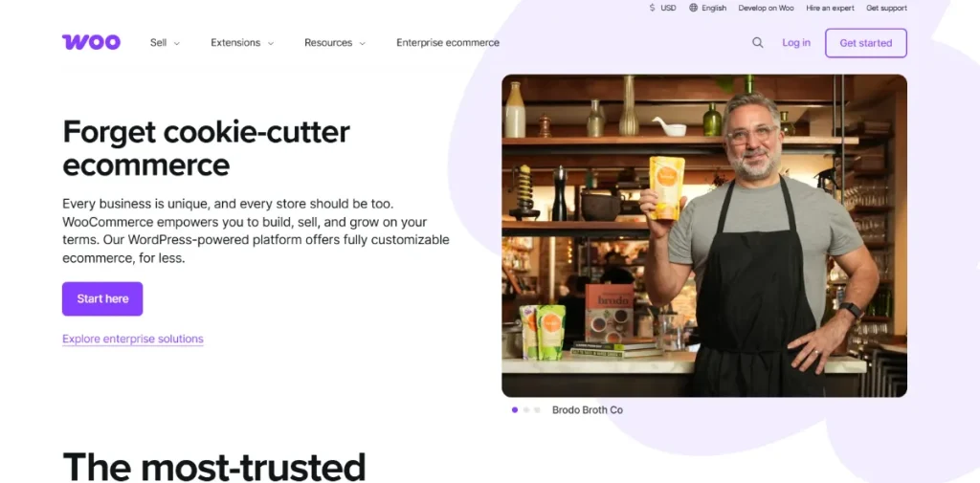
Task: Click the globe language icon
Action: point(693,8)
